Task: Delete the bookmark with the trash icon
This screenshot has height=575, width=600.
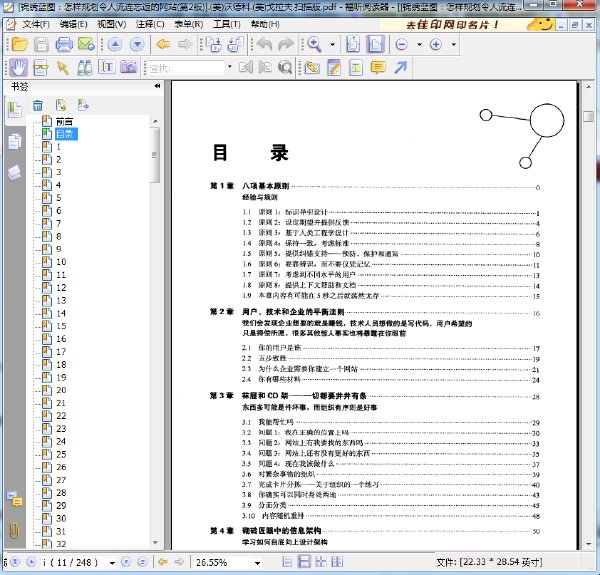Action: point(38,105)
